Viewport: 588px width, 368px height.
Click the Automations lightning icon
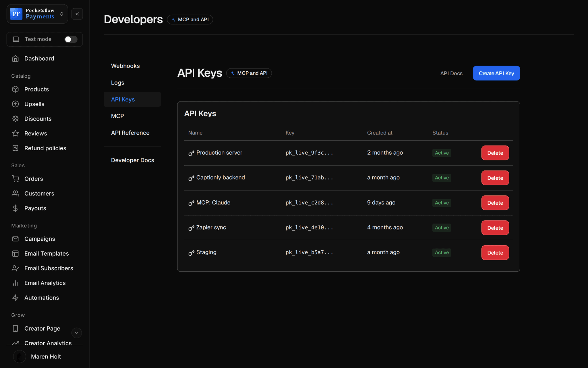tap(16, 298)
